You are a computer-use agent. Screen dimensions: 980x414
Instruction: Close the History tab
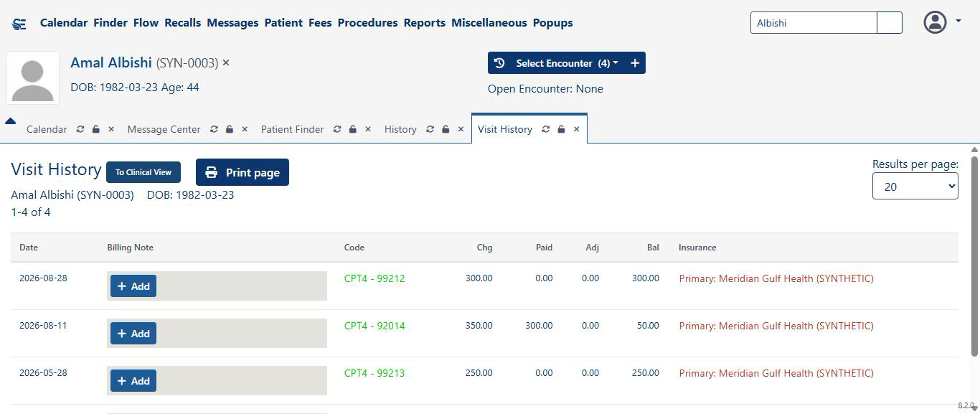tap(461, 129)
